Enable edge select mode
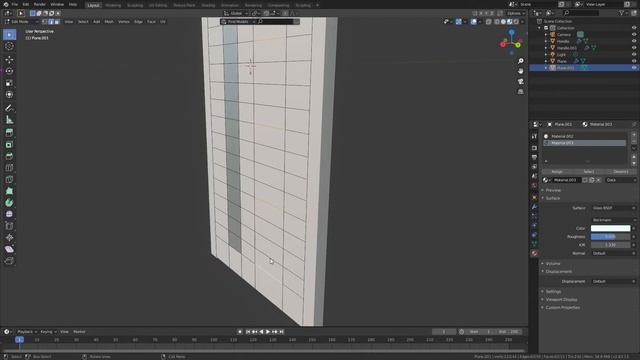Viewport: 640px width, 360px height. 51,22
